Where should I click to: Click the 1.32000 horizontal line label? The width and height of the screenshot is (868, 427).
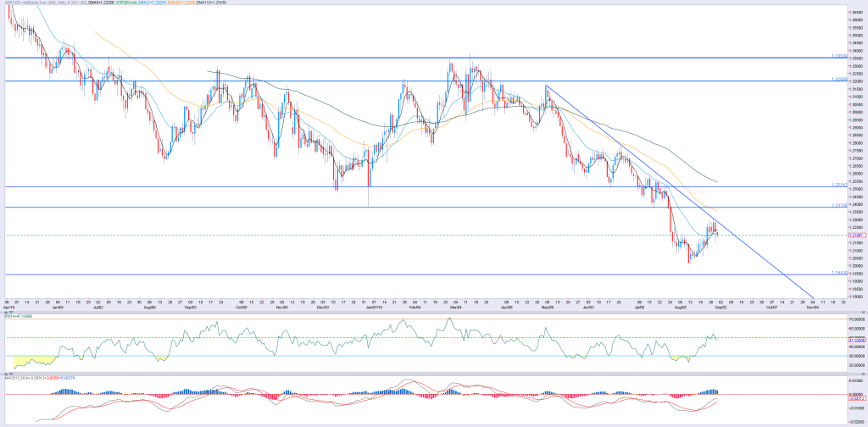(x=840, y=79)
